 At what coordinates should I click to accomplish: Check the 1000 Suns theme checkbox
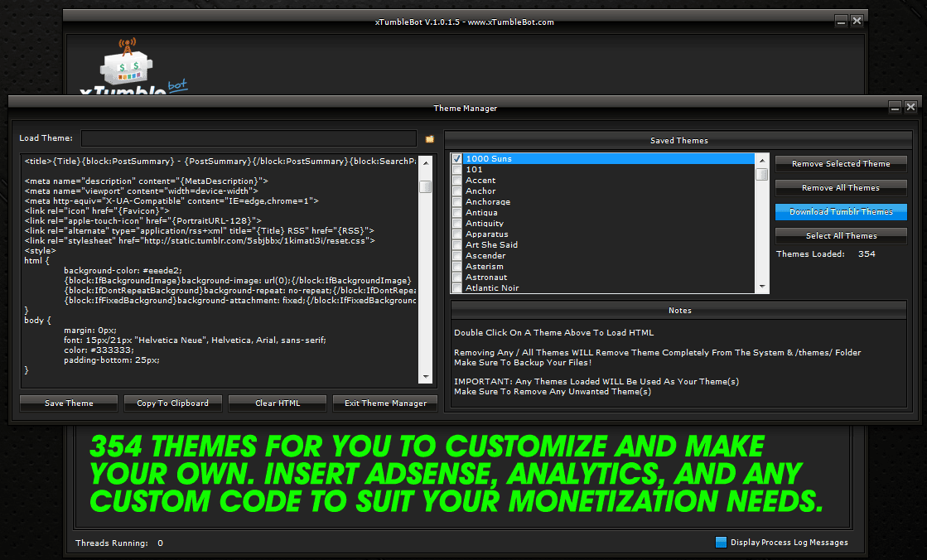456,158
